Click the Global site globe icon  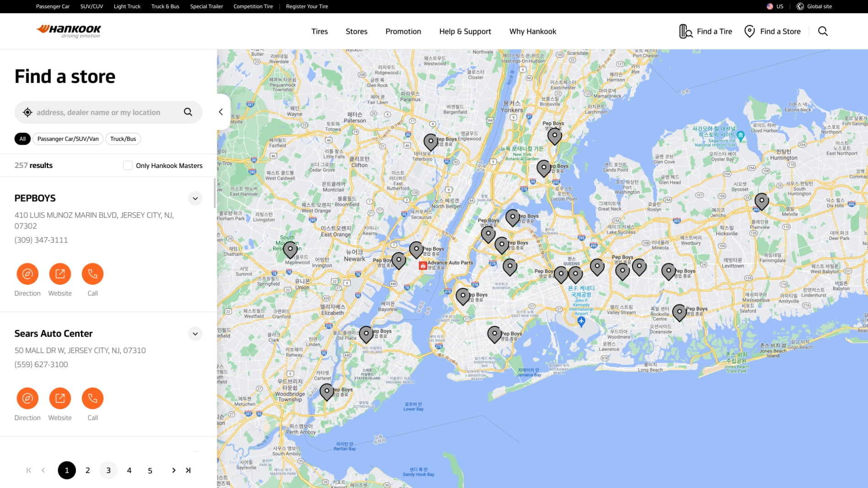point(800,6)
